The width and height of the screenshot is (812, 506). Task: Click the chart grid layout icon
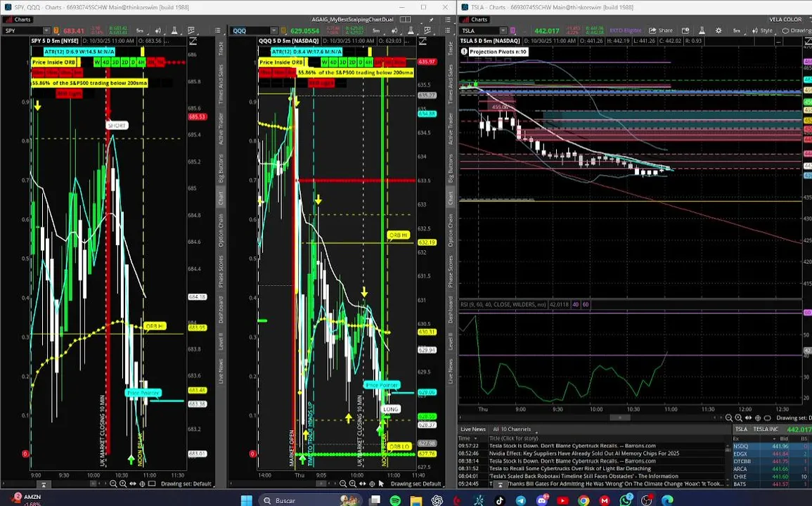tap(406, 19)
